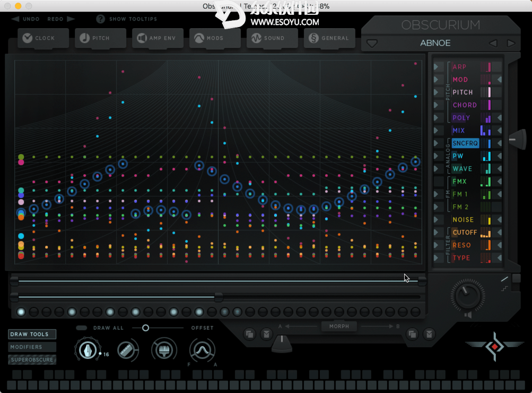Expand the ARP row left triangle

click(437, 67)
